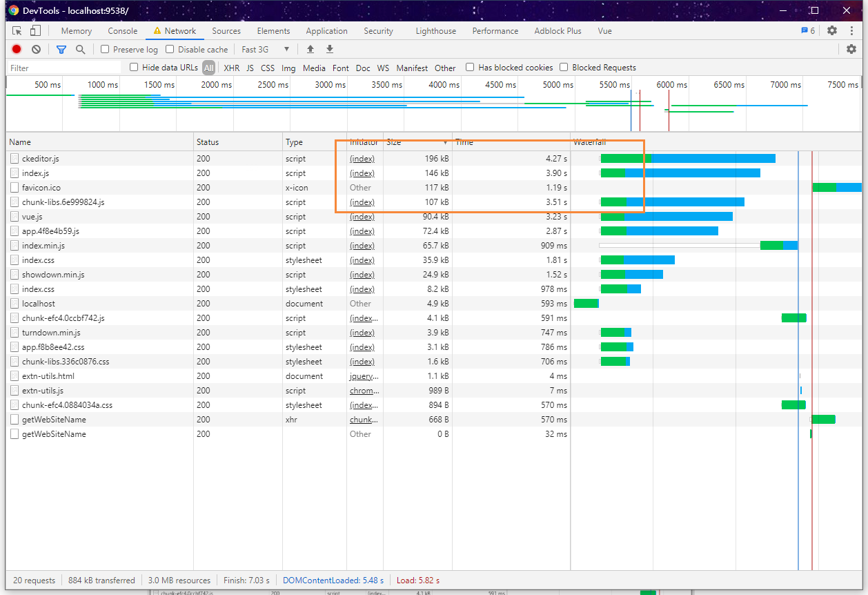Click waterfall bar of ckeditor.js

(688, 159)
